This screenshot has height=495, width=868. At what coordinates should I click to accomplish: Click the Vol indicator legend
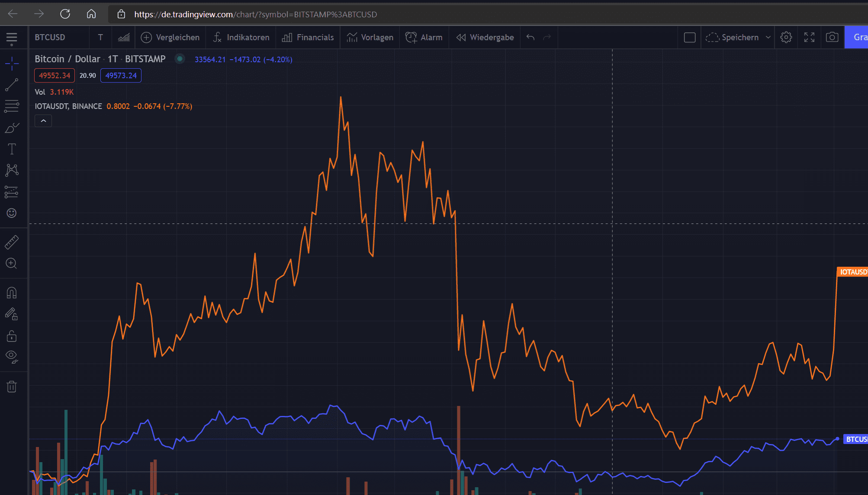[40, 92]
